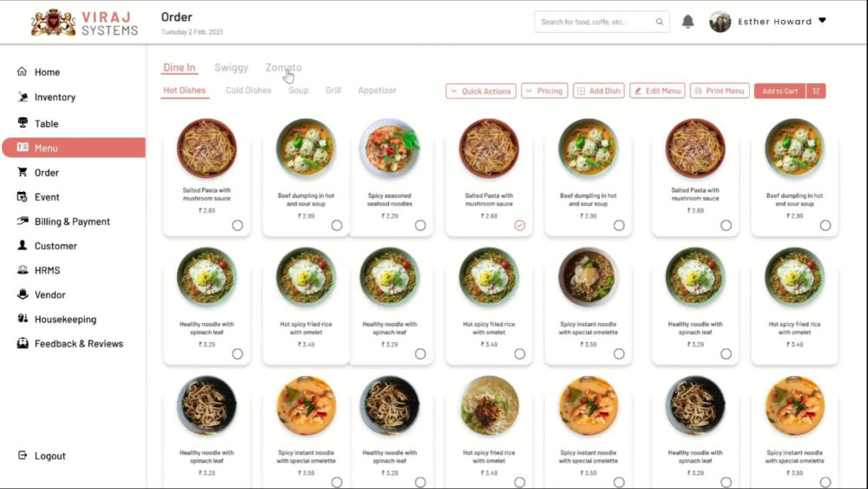Image resolution: width=868 pixels, height=489 pixels.
Task: Click the date text Tuesday 2 Feb, 2021
Action: 192,32
